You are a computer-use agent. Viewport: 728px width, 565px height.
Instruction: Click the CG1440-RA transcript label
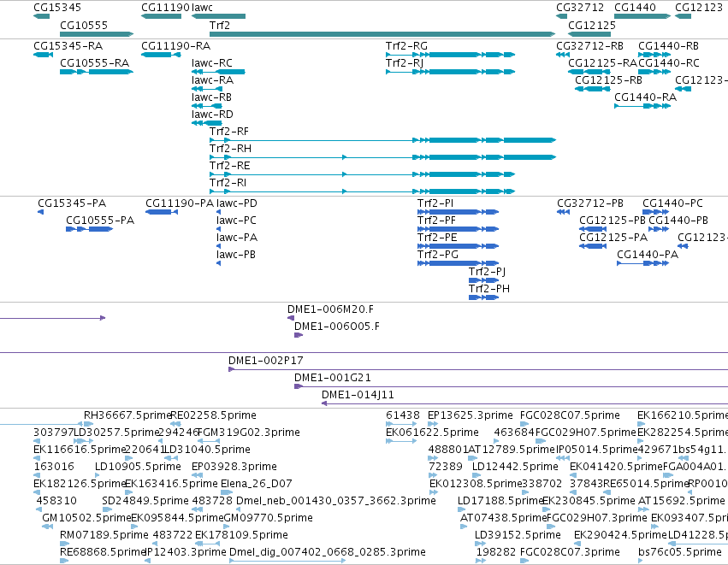click(x=646, y=97)
